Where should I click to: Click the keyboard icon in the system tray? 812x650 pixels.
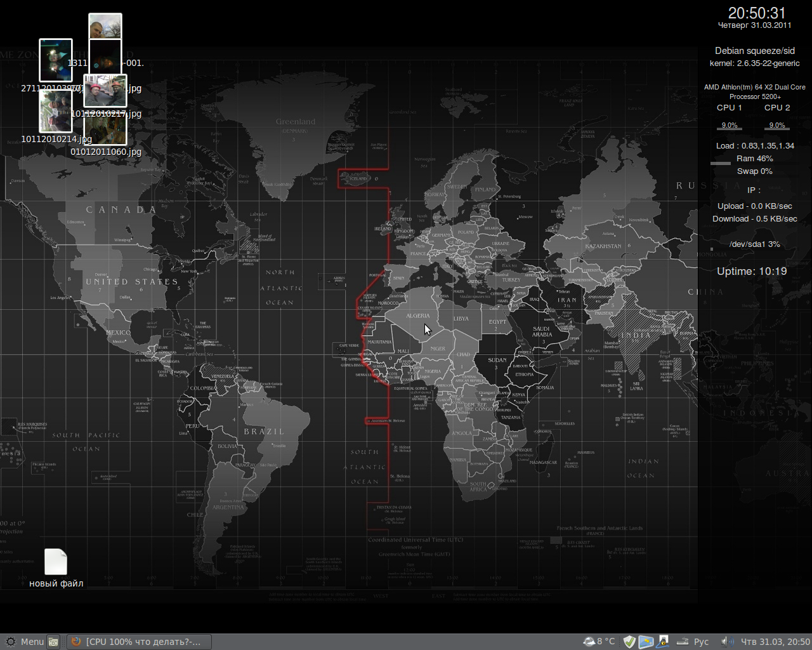click(681, 642)
